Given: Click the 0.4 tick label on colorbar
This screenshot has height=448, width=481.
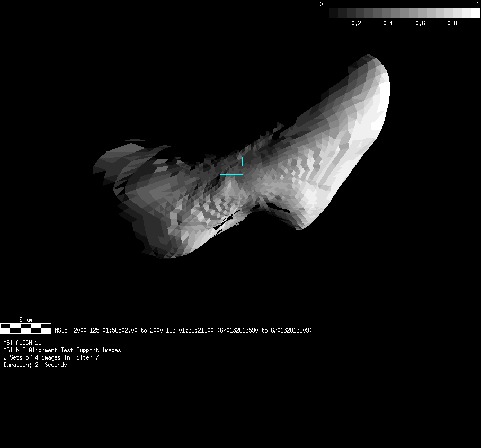Looking at the screenshot, I should pos(388,23).
